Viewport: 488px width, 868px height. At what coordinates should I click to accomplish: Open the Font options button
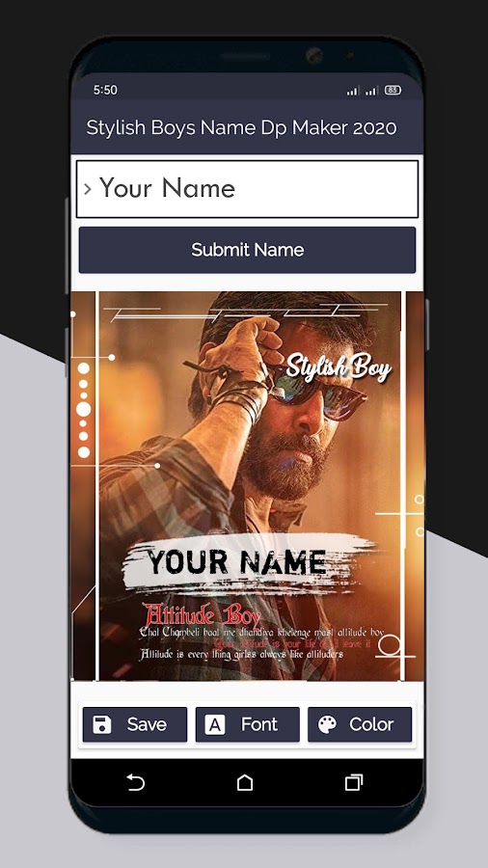247,724
